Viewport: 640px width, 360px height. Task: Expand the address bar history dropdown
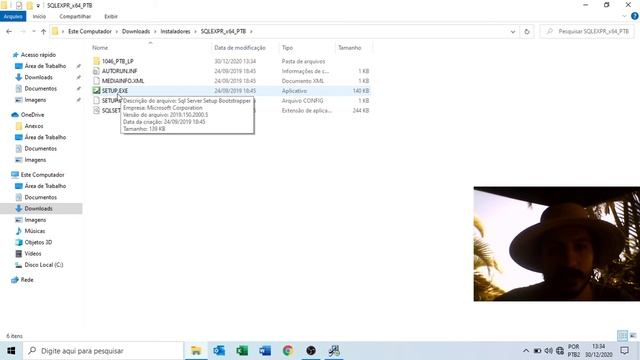click(513, 31)
